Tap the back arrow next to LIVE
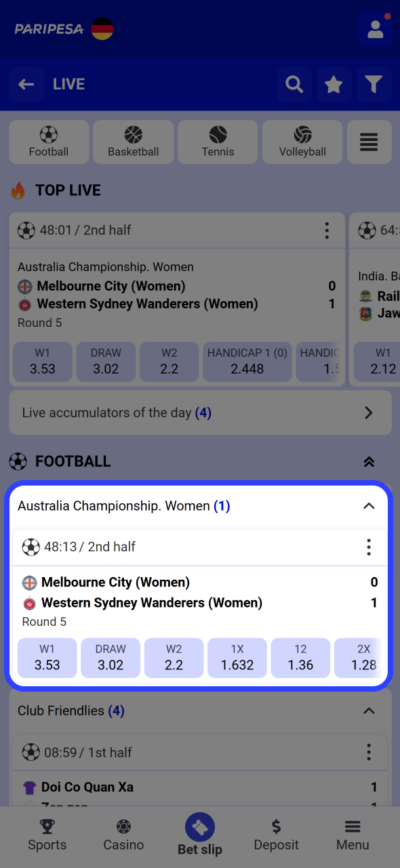This screenshot has height=868, width=400. [x=26, y=84]
